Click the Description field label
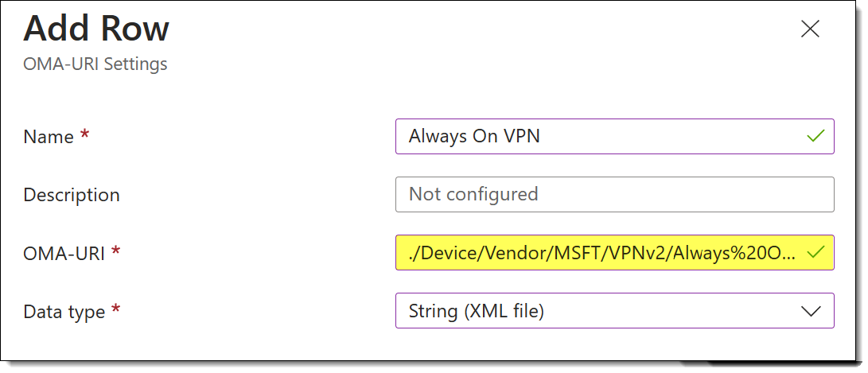This screenshot has height=373, width=868. tap(72, 195)
